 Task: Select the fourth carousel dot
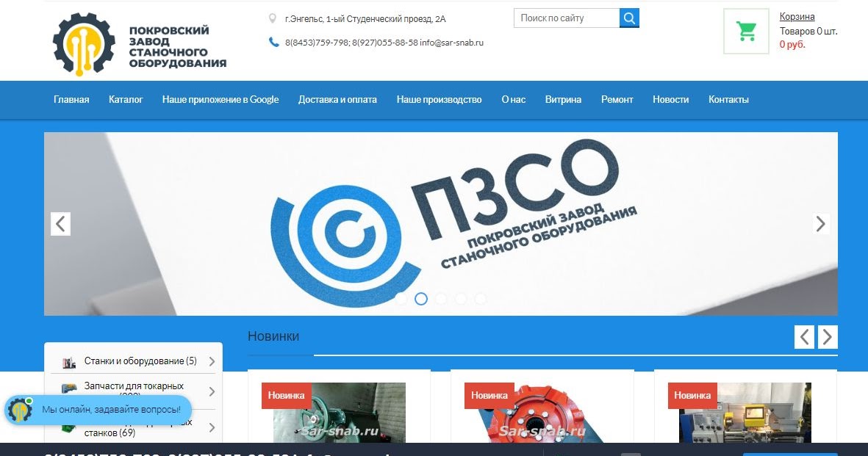[x=461, y=299]
